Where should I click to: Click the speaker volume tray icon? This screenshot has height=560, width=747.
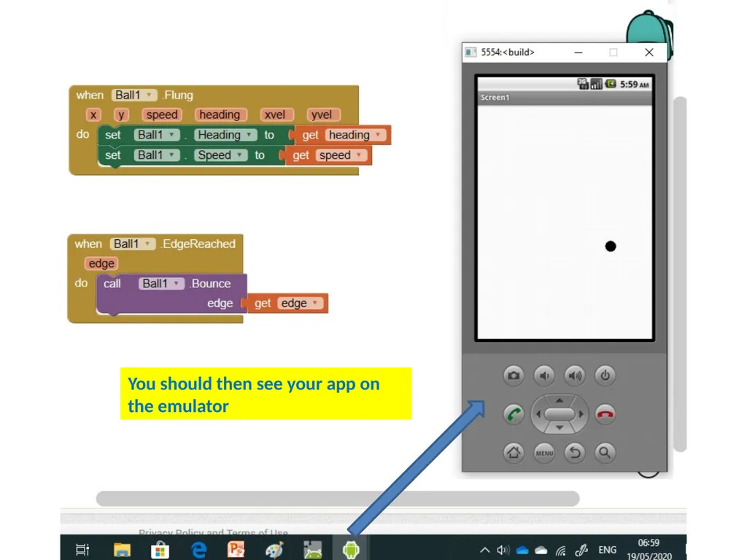tap(503, 550)
